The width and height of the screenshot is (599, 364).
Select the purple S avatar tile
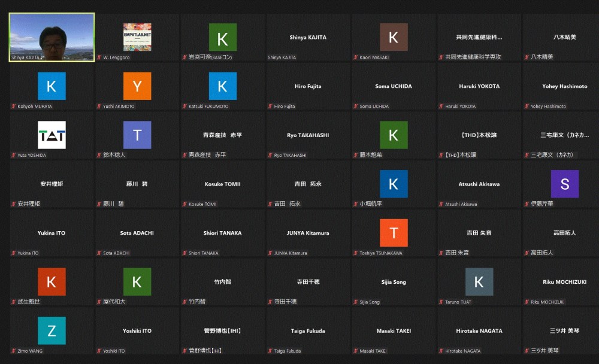tap(565, 184)
